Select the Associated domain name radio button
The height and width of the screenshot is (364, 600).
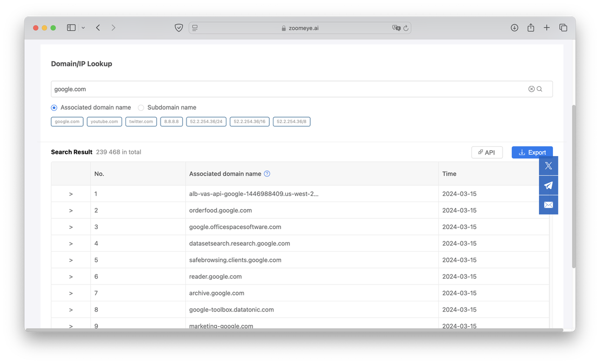(x=54, y=107)
